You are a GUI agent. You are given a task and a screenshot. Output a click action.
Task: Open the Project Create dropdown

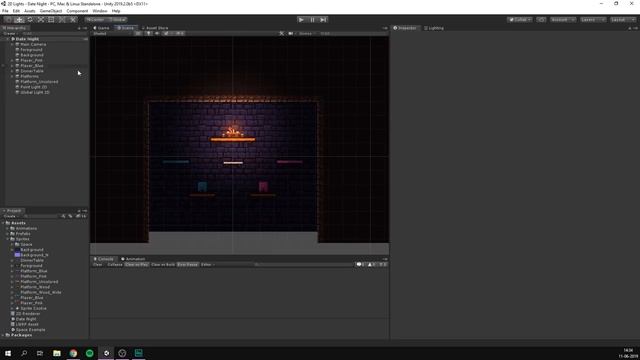(11, 216)
